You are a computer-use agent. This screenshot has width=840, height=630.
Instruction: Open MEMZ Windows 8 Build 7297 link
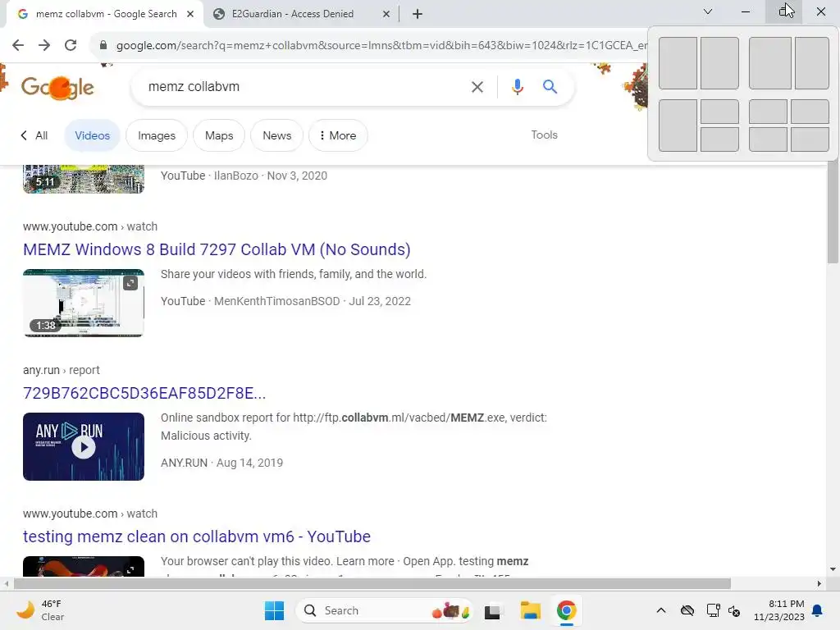click(x=217, y=249)
